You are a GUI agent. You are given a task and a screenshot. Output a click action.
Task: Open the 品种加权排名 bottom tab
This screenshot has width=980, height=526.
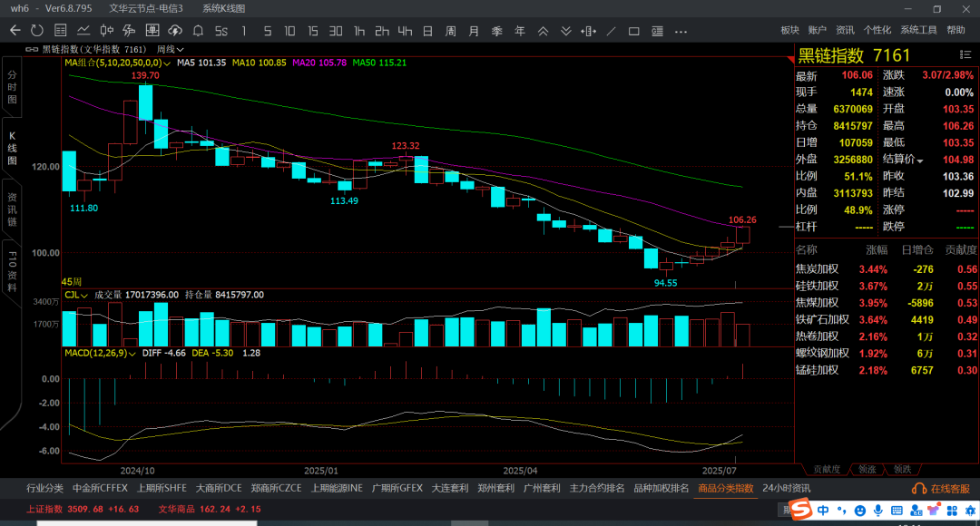click(661, 488)
